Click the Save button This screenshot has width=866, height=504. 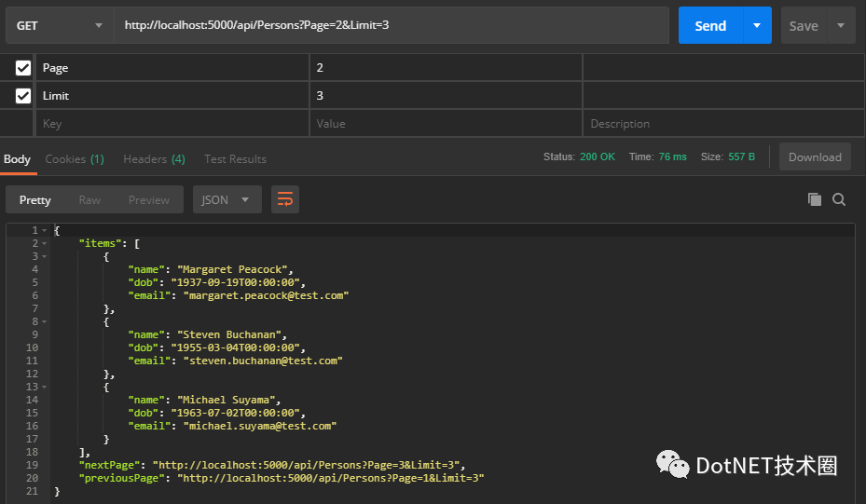804,25
